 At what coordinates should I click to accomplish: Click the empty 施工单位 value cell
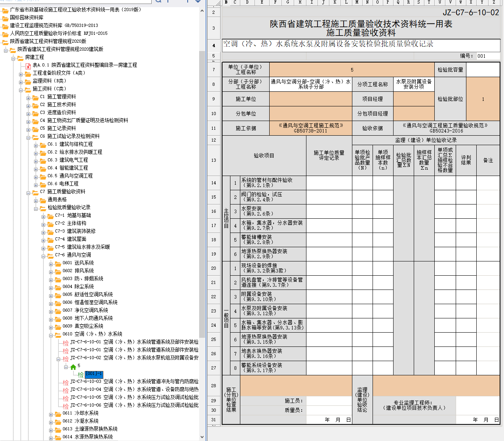pyautogui.click(x=311, y=99)
